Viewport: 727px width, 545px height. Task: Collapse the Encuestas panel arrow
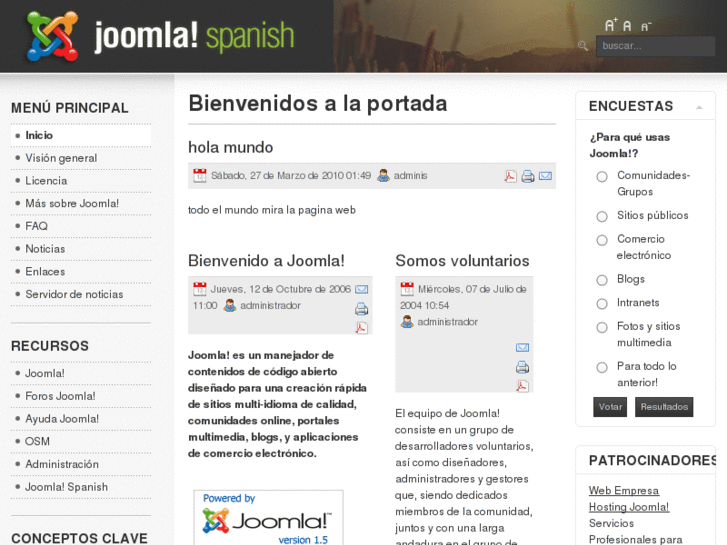click(x=699, y=107)
